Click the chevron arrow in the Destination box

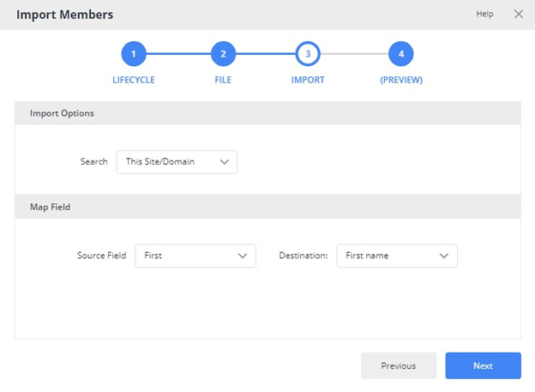[x=444, y=256]
